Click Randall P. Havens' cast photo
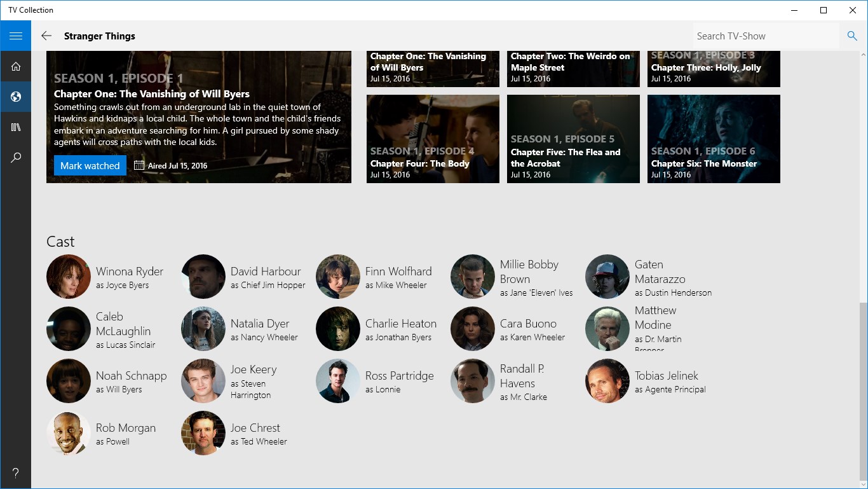868x489 pixels. click(x=473, y=381)
